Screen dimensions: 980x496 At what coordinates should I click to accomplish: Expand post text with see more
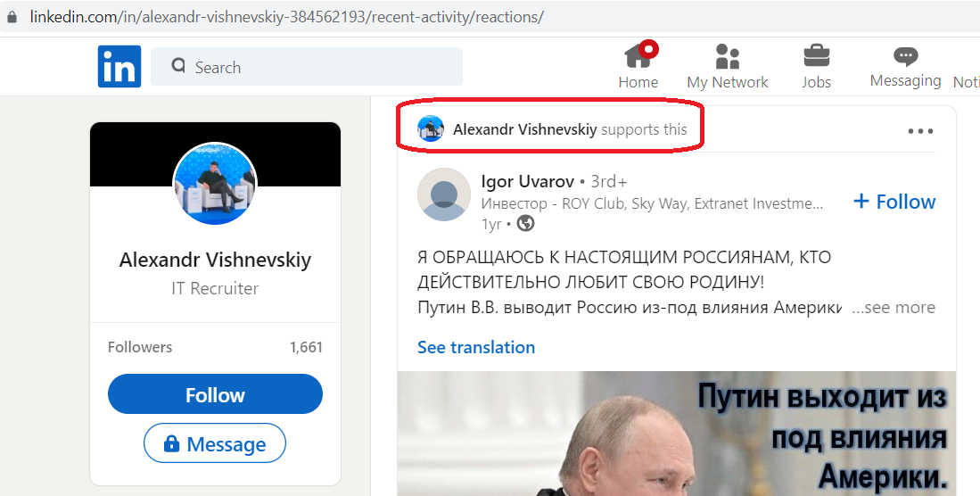tap(894, 307)
